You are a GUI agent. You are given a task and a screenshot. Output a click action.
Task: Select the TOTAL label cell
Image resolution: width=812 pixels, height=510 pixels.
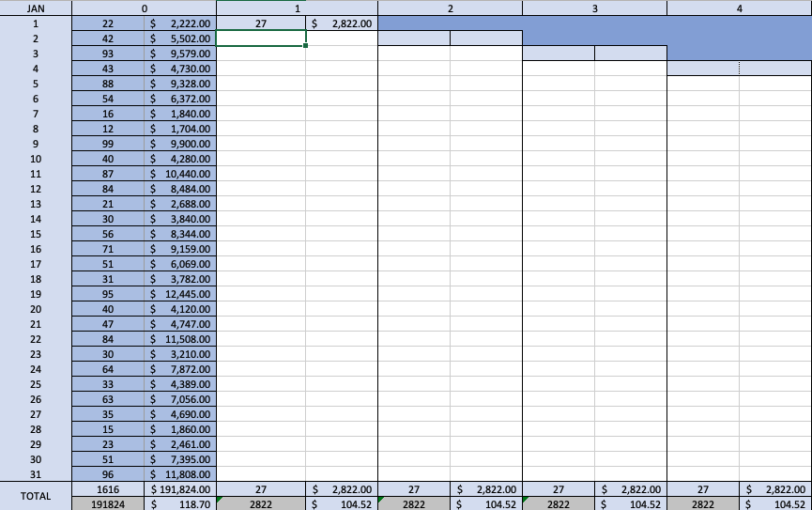(36, 496)
